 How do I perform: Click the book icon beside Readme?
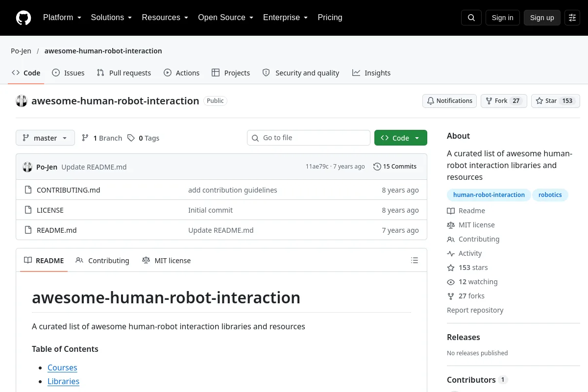point(451,211)
